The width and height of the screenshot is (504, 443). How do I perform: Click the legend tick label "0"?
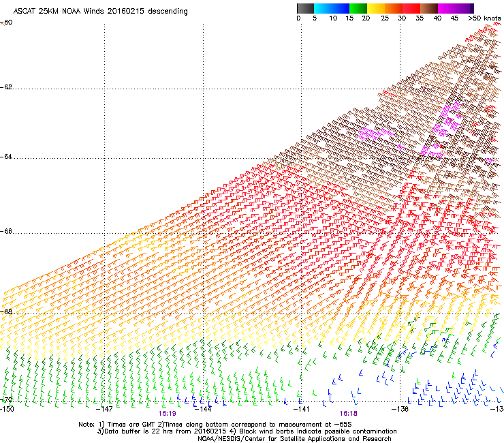[298, 18]
